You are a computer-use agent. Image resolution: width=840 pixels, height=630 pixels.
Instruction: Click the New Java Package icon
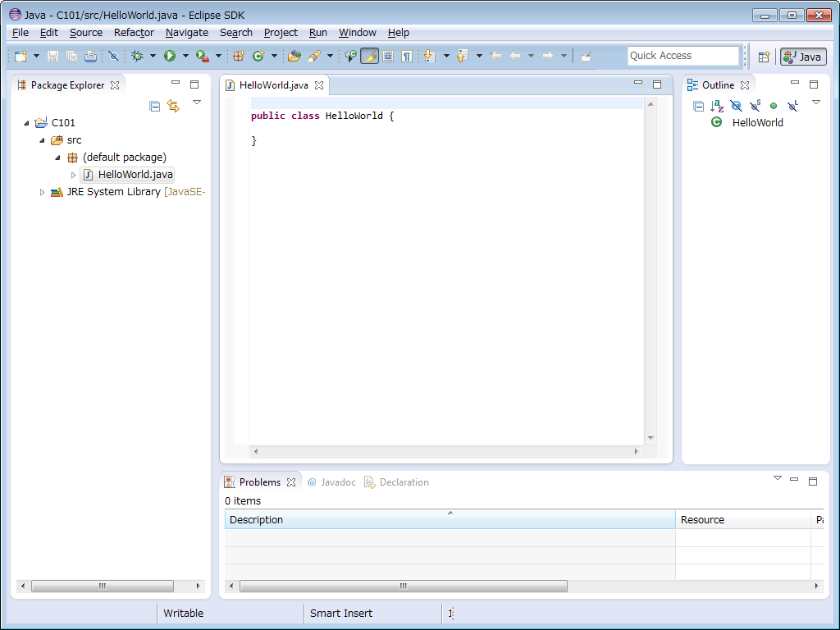(239, 56)
